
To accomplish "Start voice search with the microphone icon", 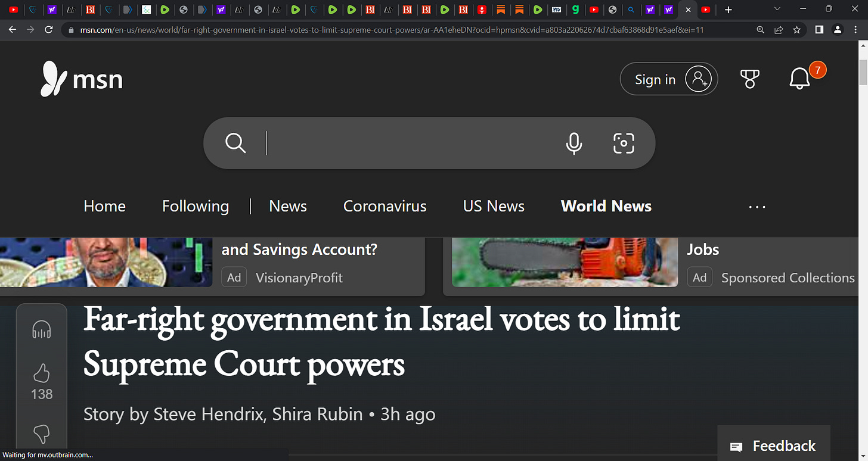I will 573,143.
